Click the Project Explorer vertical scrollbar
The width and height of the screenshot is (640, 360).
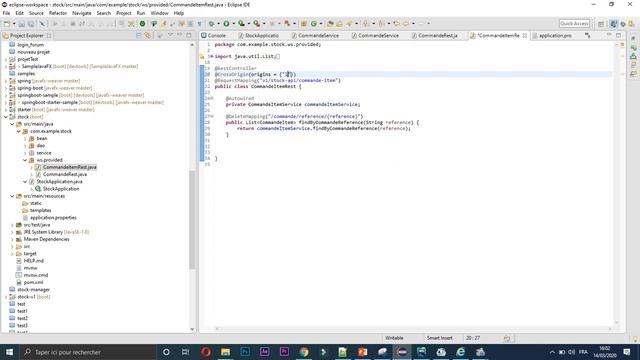click(x=192, y=220)
